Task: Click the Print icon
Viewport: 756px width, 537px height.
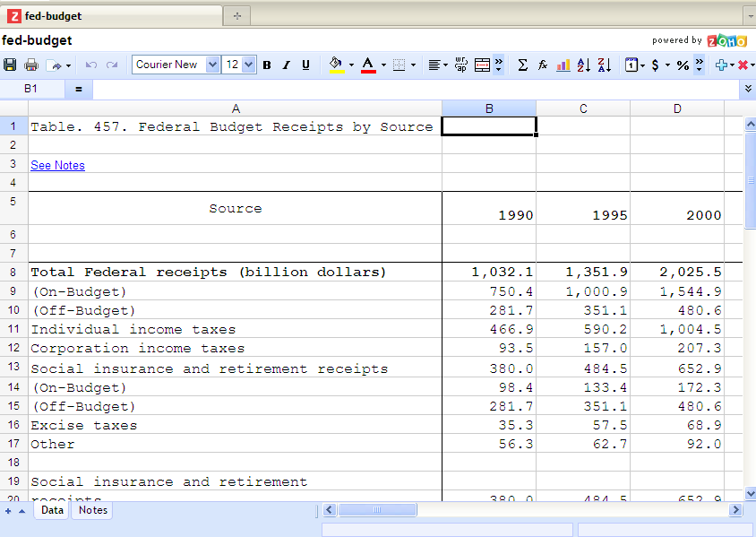Action: 31,65
